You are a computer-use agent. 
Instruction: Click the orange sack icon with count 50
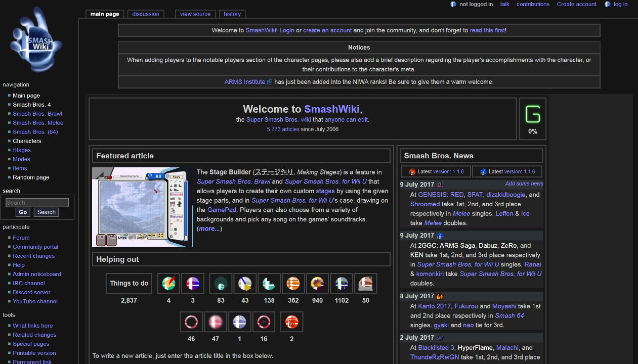pyautogui.click(x=366, y=283)
